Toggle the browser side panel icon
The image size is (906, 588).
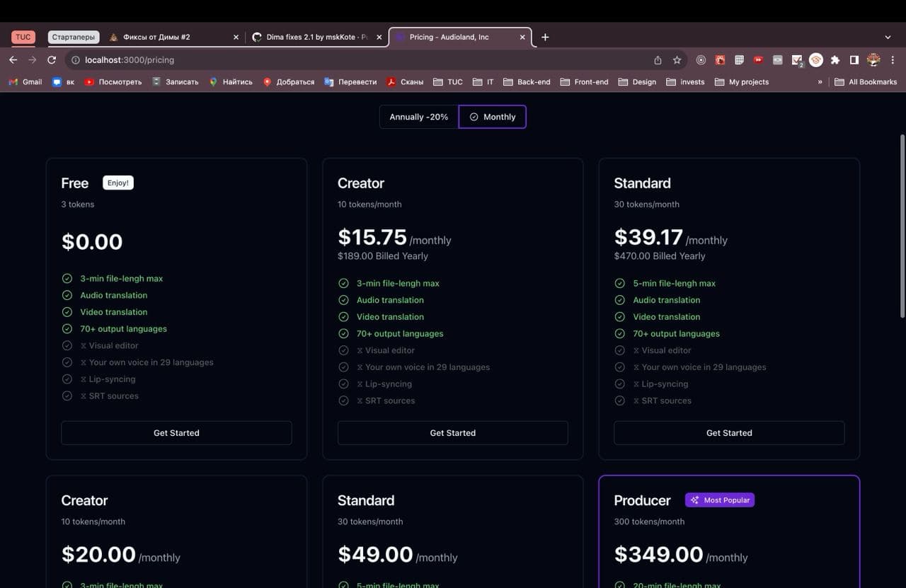pyautogui.click(x=854, y=60)
